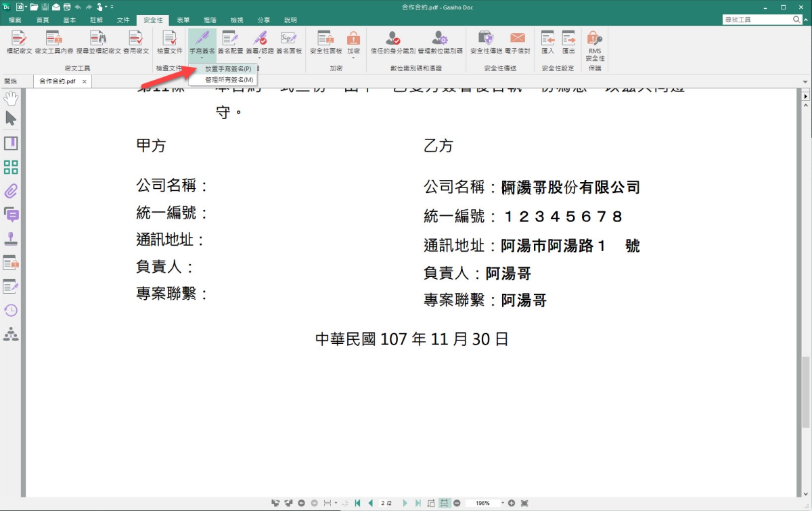This screenshot has height=511, width=812.
Task: Go to previous page arrow
Action: [370, 504]
